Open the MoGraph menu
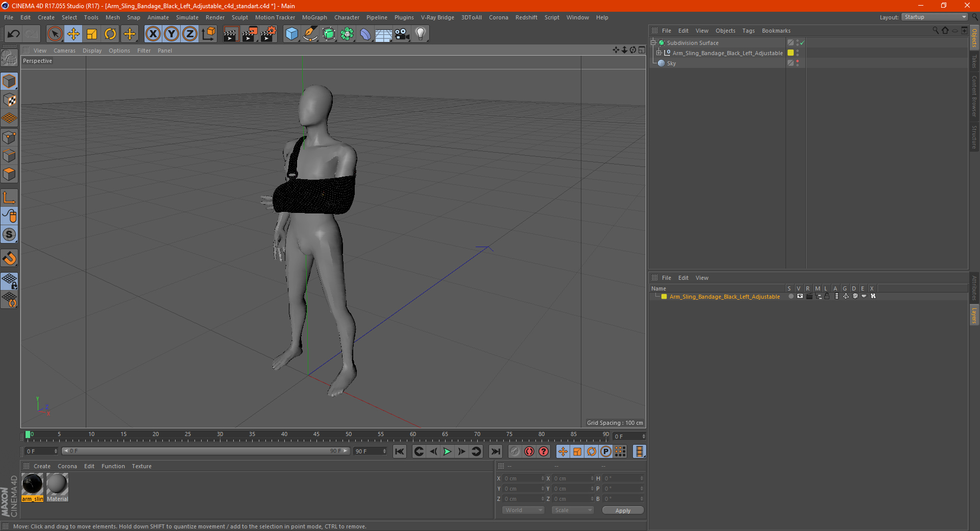The height and width of the screenshot is (531, 980). pyautogui.click(x=314, y=17)
